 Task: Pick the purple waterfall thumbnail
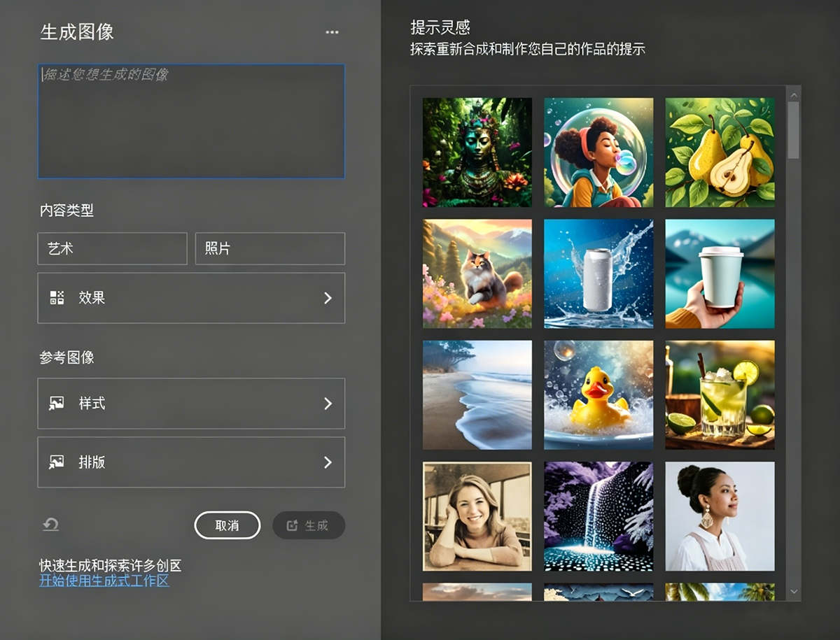[x=598, y=516]
